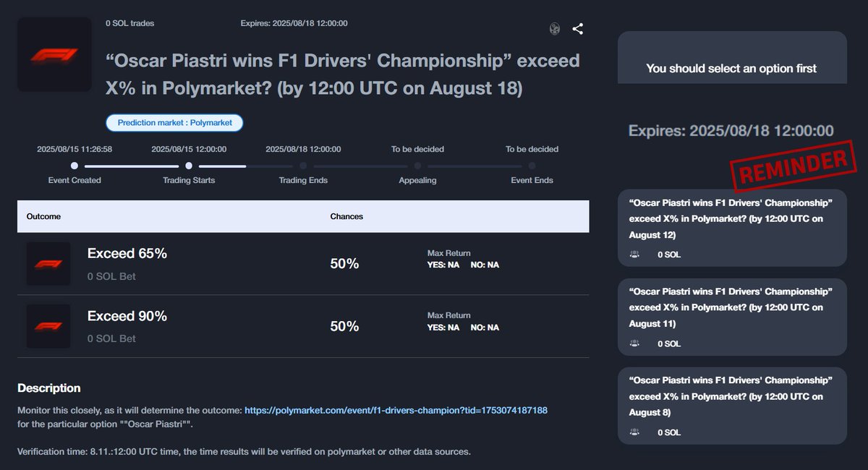
Task: Open the August 11 related market card
Action: [x=732, y=317]
